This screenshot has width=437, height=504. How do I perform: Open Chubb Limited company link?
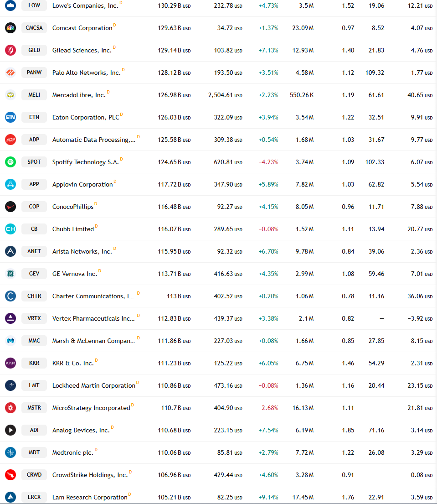click(73, 229)
